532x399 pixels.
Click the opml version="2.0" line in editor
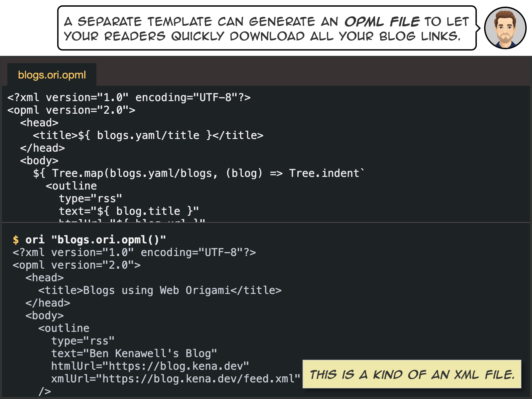[x=71, y=110]
